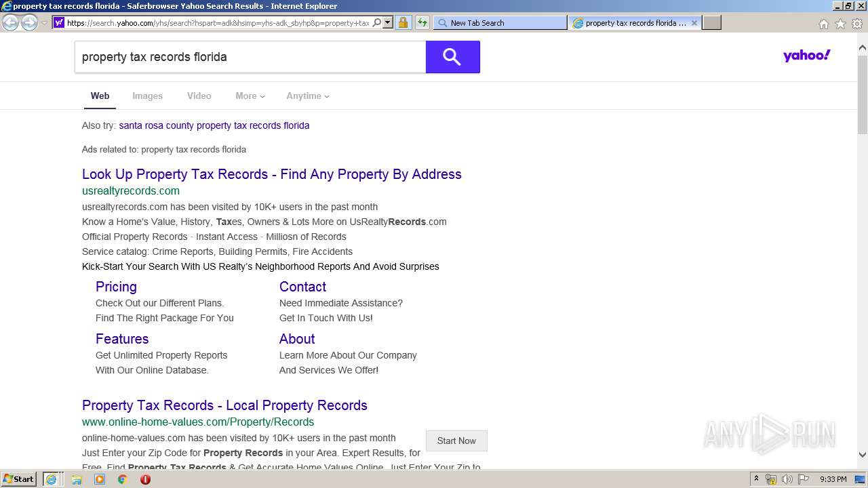Open the Tools gear icon
868x488 pixels.
click(x=857, y=24)
